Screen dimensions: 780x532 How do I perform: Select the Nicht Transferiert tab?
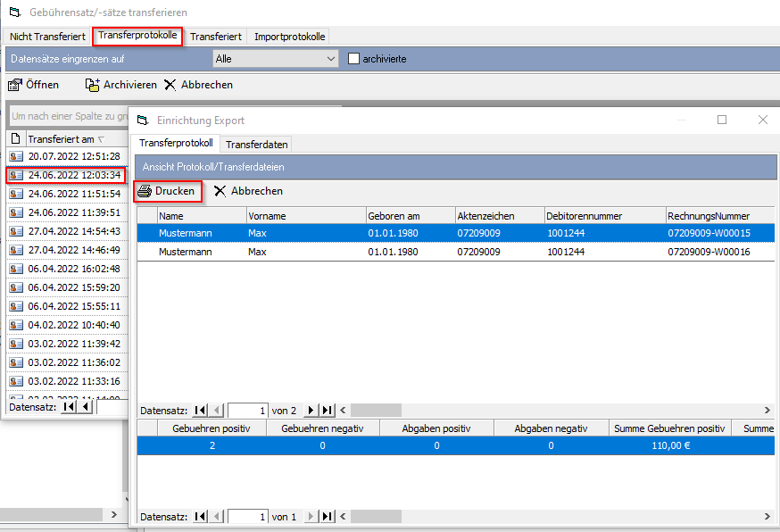click(x=47, y=37)
